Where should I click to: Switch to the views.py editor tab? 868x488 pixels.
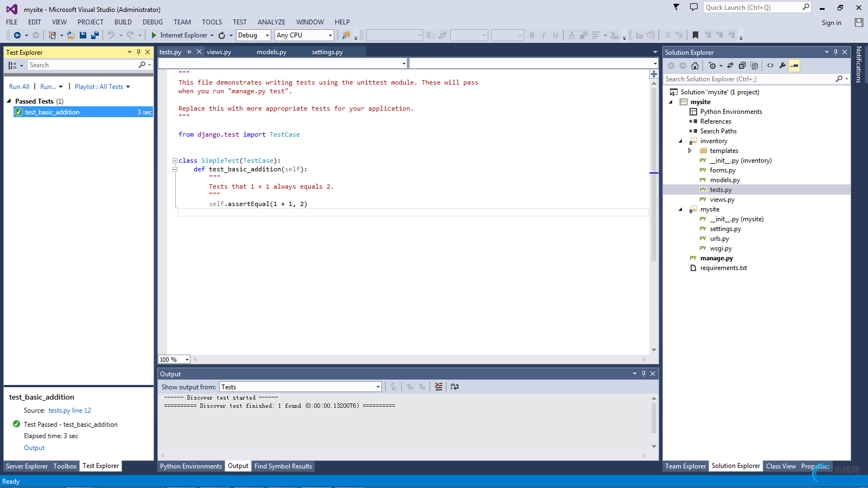[x=219, y=52]
